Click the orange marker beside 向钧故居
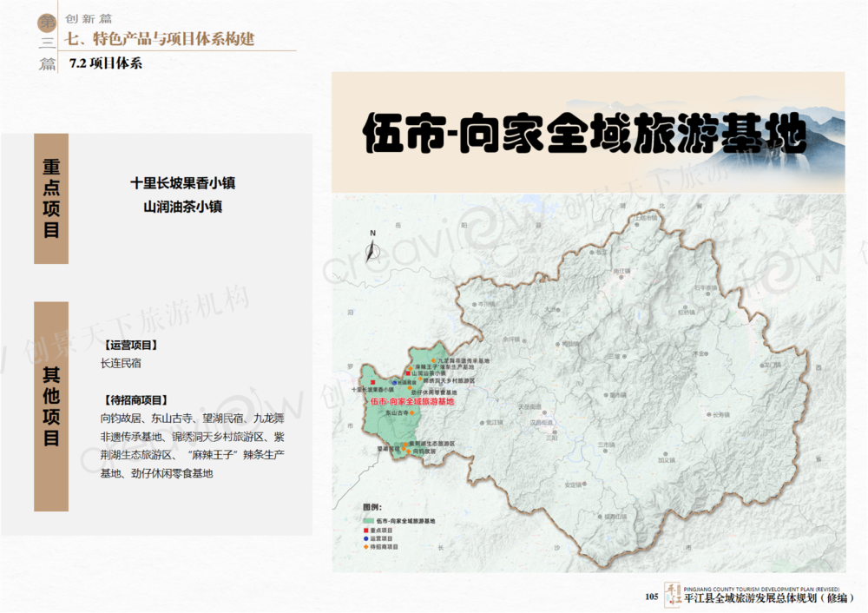This screenshot has width=868, height=613. click(411, 453)
